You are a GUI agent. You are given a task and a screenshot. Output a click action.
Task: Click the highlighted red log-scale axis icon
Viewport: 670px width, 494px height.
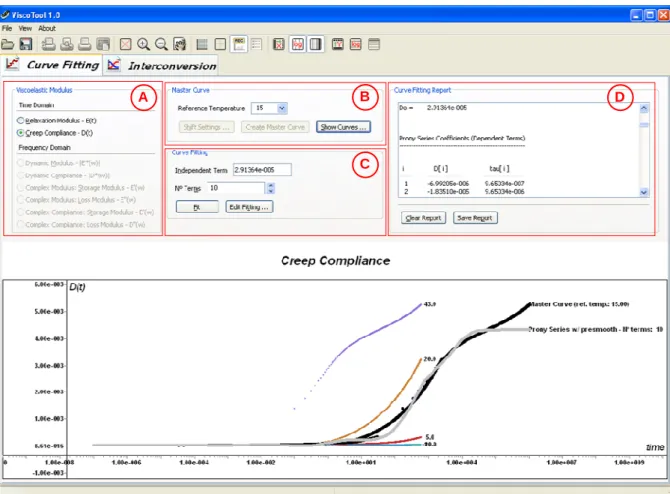pos(298,44)
